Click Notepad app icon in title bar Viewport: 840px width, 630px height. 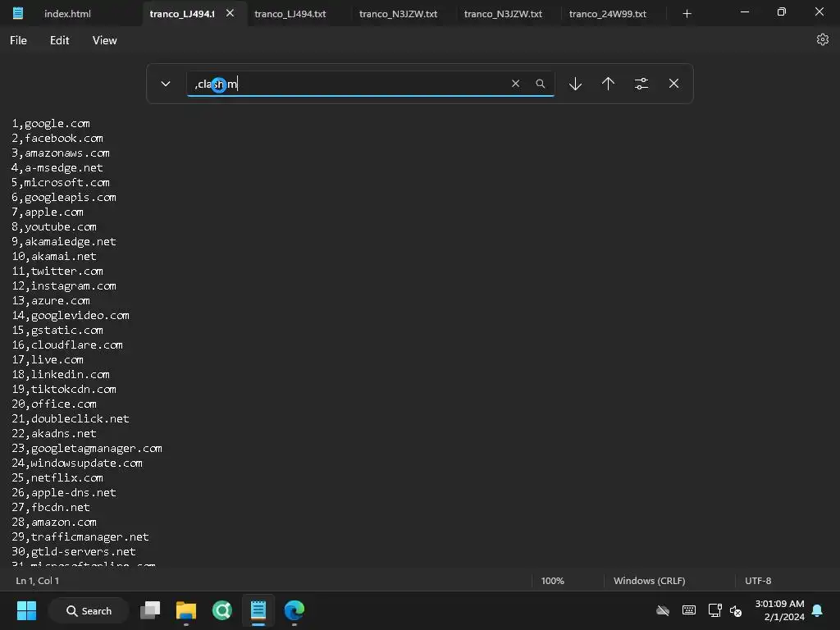tap(18, 13)
